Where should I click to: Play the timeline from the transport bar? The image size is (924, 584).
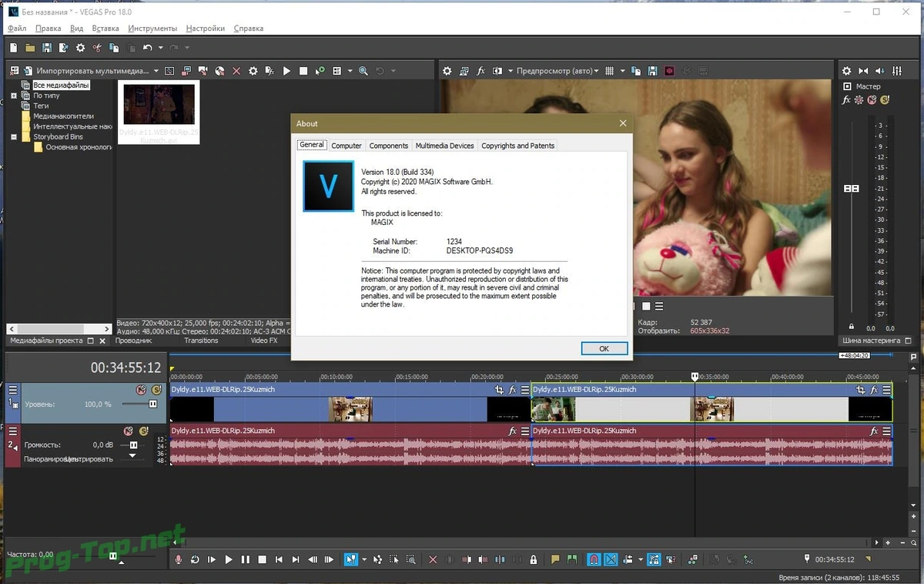(x=229, y=559)
